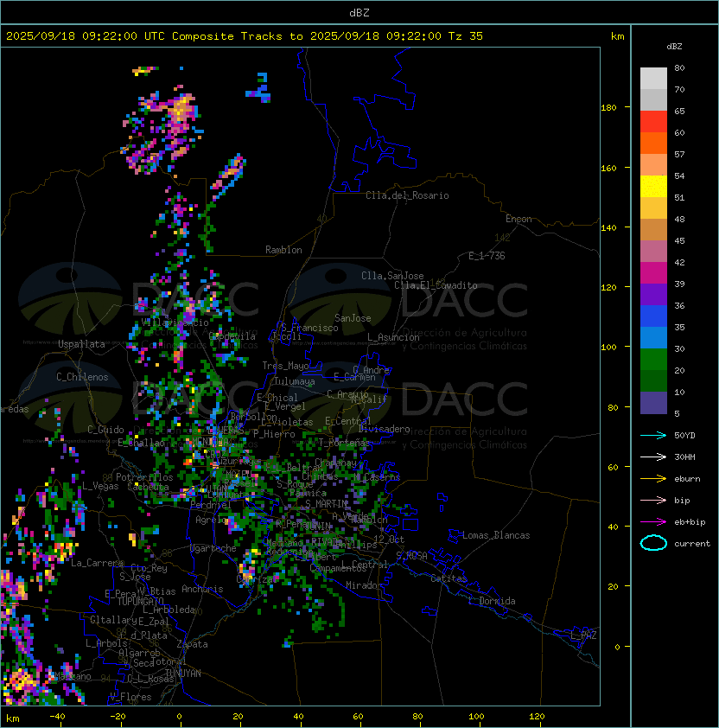
Task: Click the cyan 'current' ellipse legend icon
Action: click(653, 543)
